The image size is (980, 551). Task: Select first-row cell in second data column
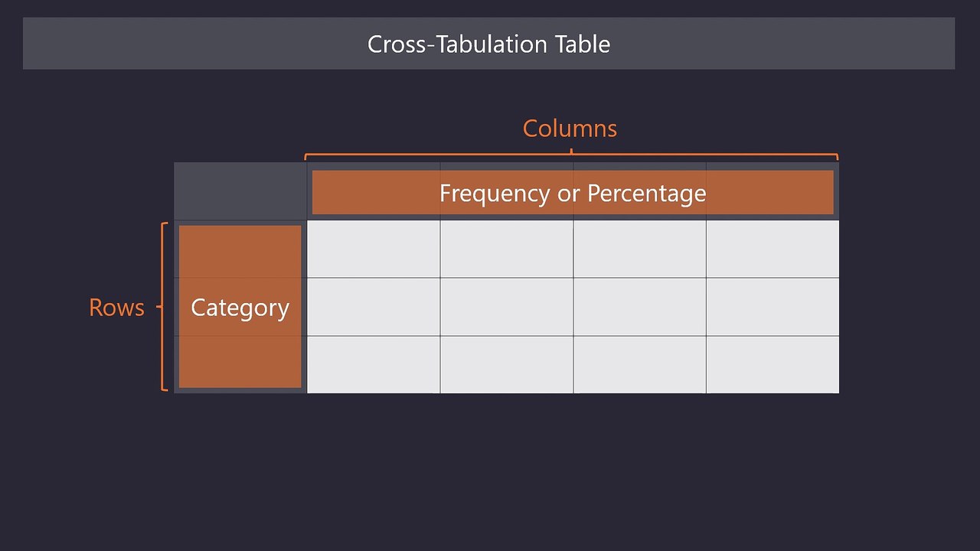[507, 249]
